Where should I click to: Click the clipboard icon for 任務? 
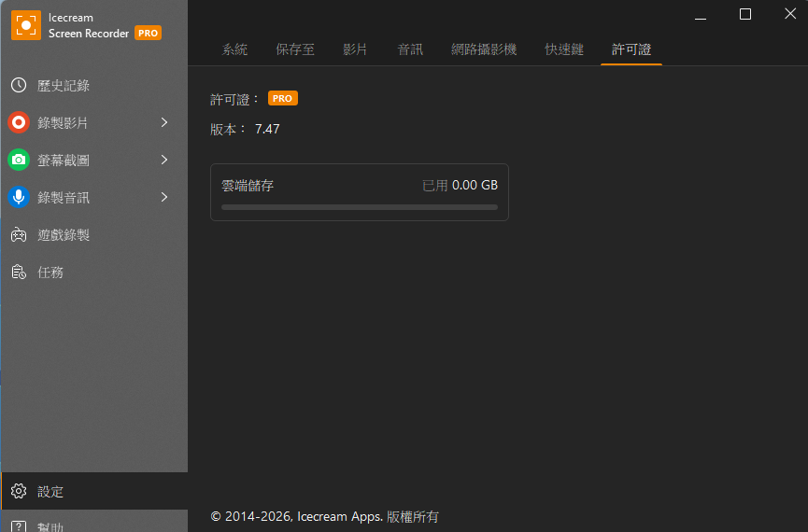(x=19, y=272)
